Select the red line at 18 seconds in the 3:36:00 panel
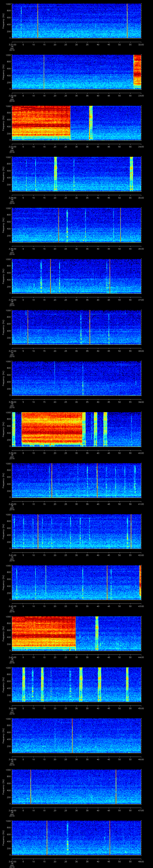153x868 pixels. tap(51, 276)
